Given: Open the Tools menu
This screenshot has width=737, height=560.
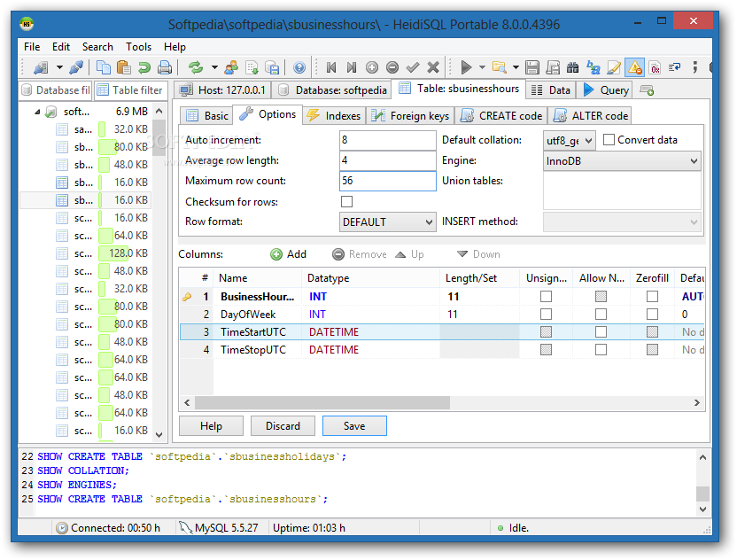Looking at the screenshot, I should pyautogui.click(x=138, y=47).
